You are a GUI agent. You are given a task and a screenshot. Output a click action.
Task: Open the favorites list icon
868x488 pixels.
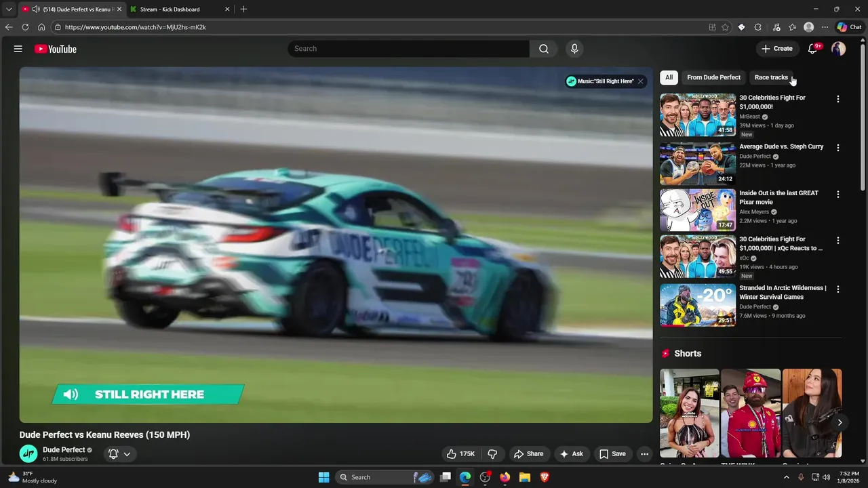click(792, 27)
